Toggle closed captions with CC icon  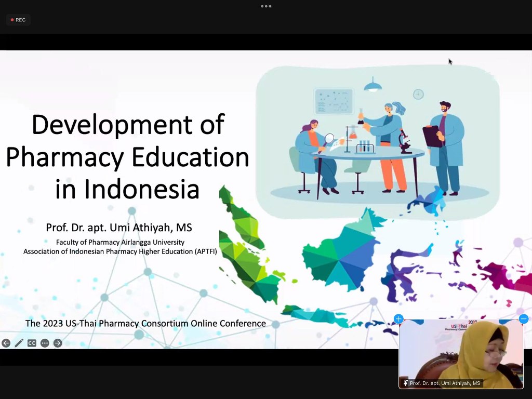[32, 343]
